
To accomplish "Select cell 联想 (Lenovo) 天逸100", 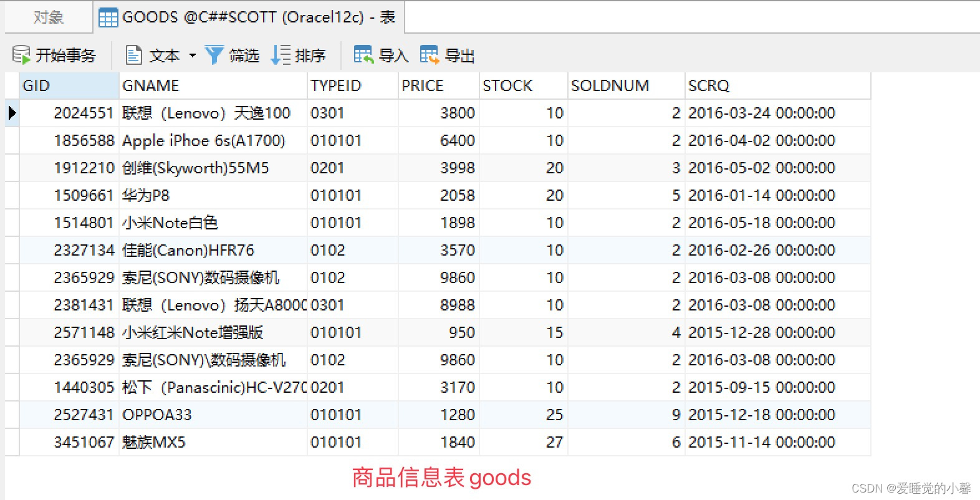I will [x=213, y=113].
